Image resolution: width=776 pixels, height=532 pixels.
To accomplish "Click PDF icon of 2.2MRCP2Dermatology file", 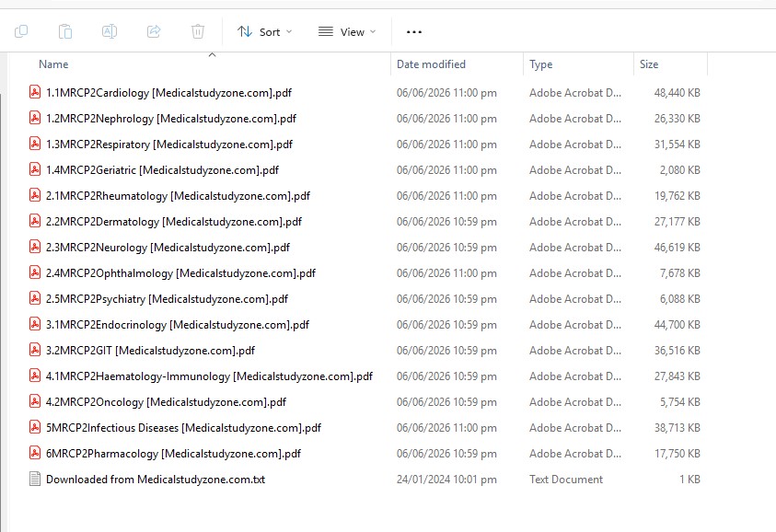I will tap(35, 221).
